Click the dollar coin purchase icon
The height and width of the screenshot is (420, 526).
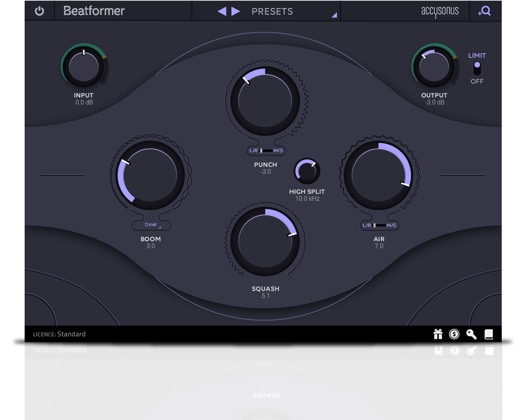[x=454, y=334]
